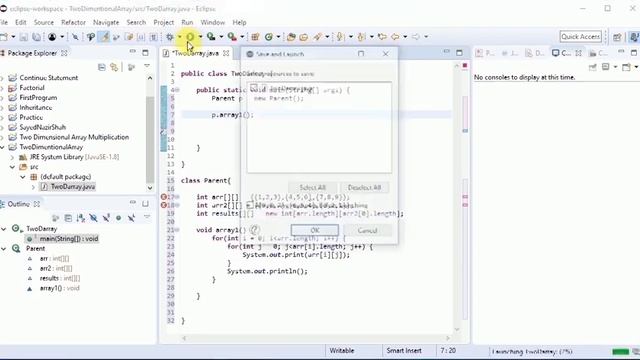Open the Refactor menu
Image resolution: width=640 pixels, height=360 pixels.
[x=73, y=22]
